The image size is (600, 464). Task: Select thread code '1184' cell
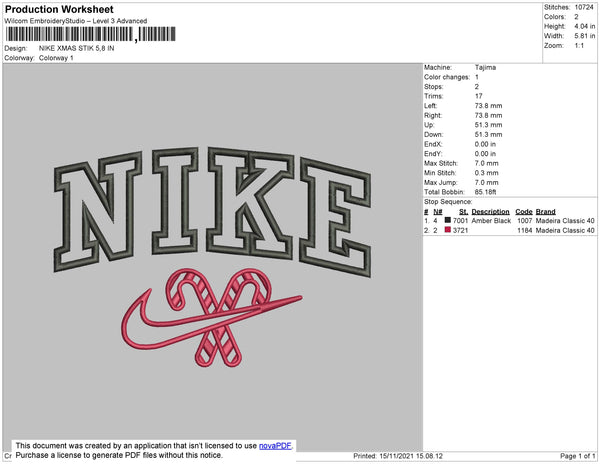point(525,230)
